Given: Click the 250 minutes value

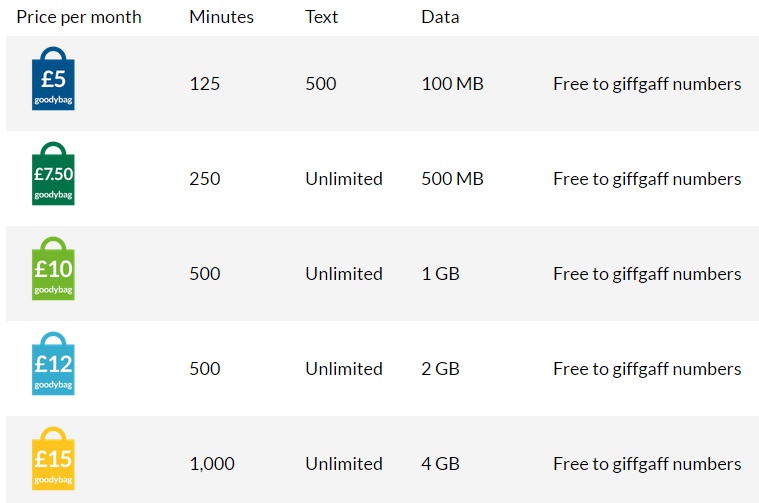Looking at the screenshot, I should pos(204,179).
